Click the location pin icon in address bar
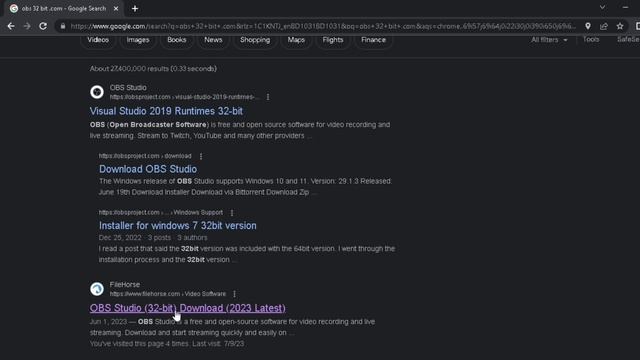The width and height of the screenshot is (640, 360). pos(588,26)
